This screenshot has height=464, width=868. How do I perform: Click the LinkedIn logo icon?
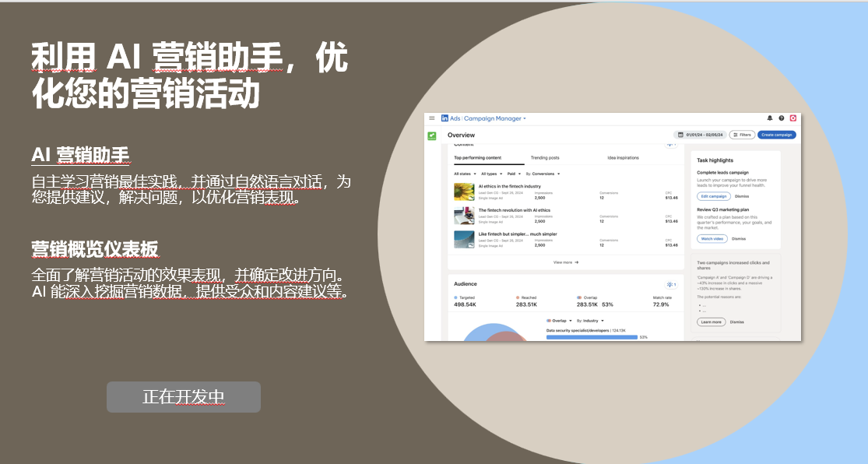445,118
